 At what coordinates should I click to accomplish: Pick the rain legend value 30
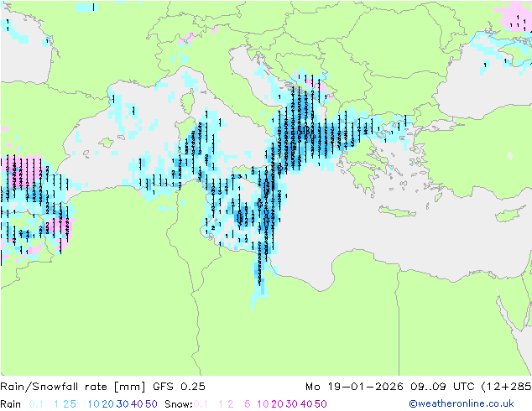(123, 404)
